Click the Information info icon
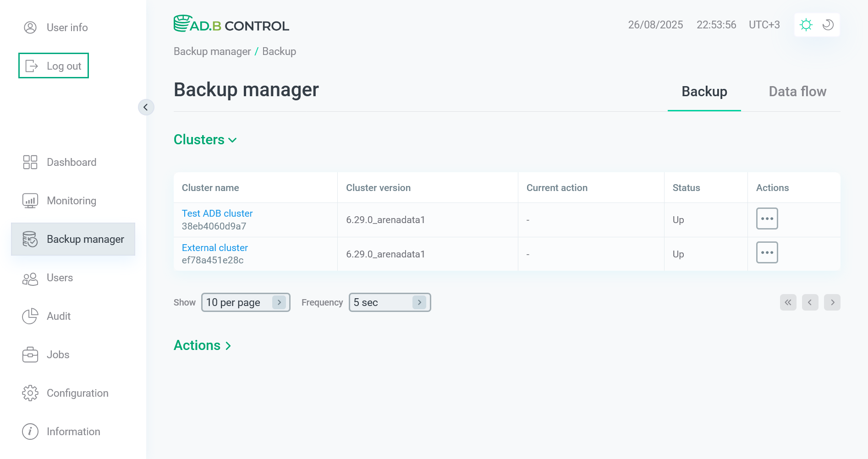The width and height of the screenshot is (868, 459). click(30, 431)
